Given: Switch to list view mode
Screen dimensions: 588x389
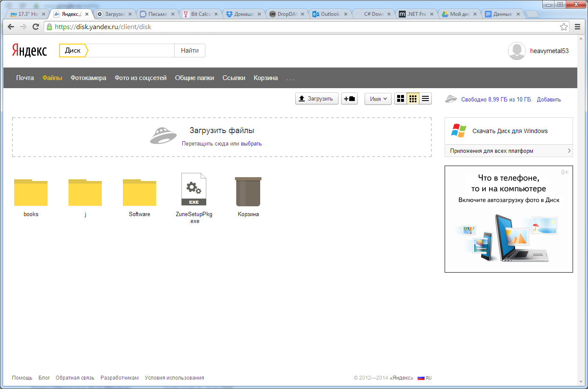Looking at the screenshot, I should [425, 99].
